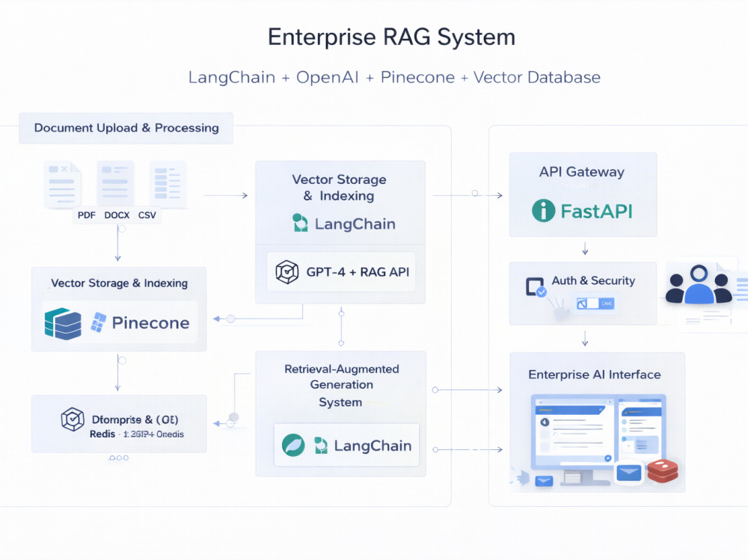Screen dimensions: 748x560
Task: Click the blue Pinecone logo icon
Action: [98, 322]
